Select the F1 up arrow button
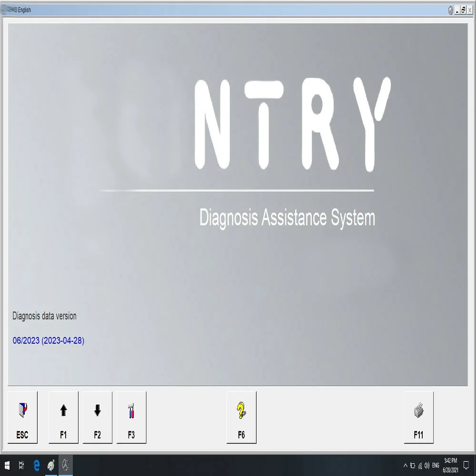The width and height of the screenshot is (476, 476). click(63, 417)
